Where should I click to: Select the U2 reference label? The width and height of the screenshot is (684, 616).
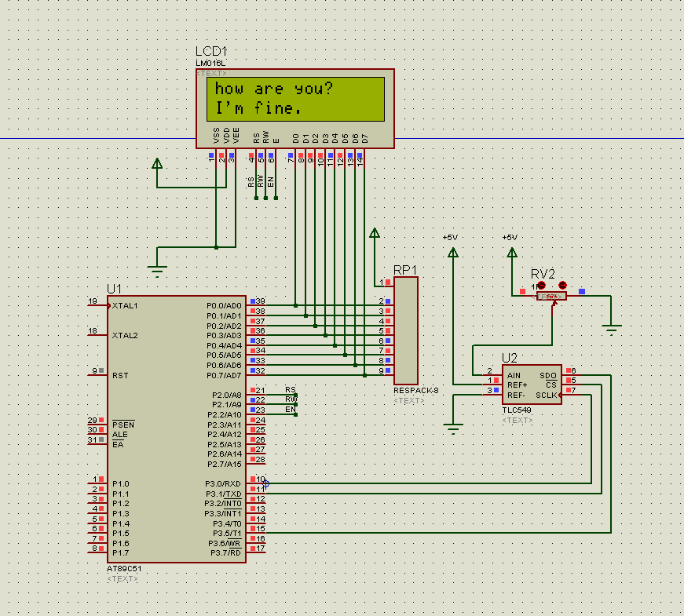tap(510, 358)
